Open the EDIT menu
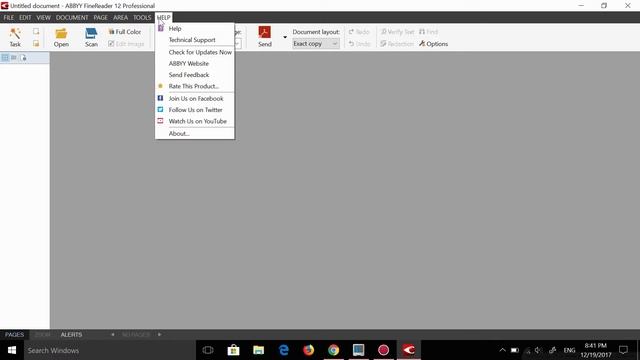Viewport: 640px width, 360px height. coord(25,18)
